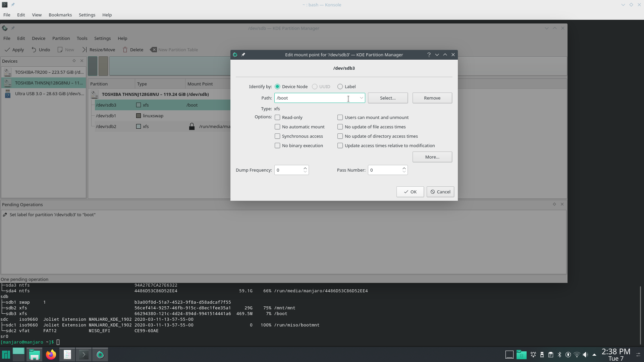Open the volume control tray icon

tap(586, 355)
